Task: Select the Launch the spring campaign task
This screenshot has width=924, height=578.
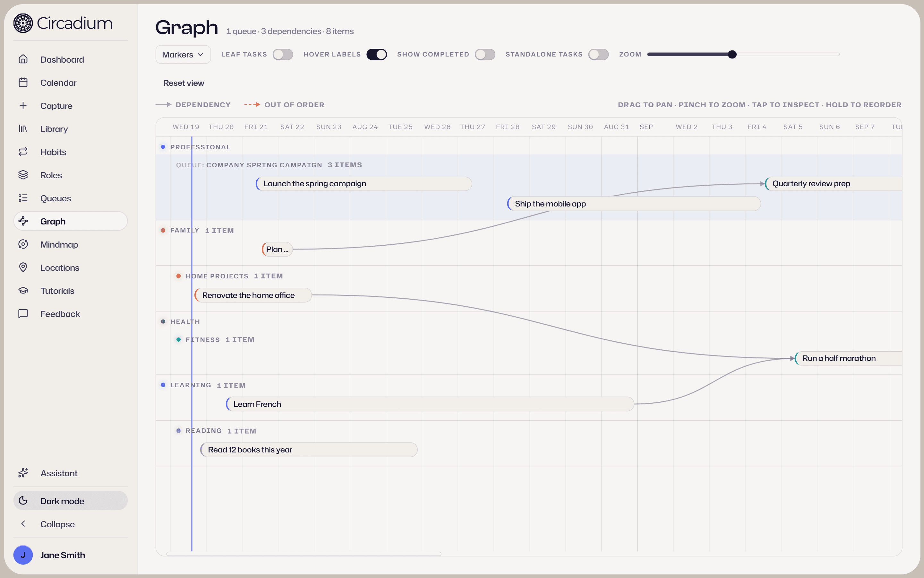Action: coord(364,183)
